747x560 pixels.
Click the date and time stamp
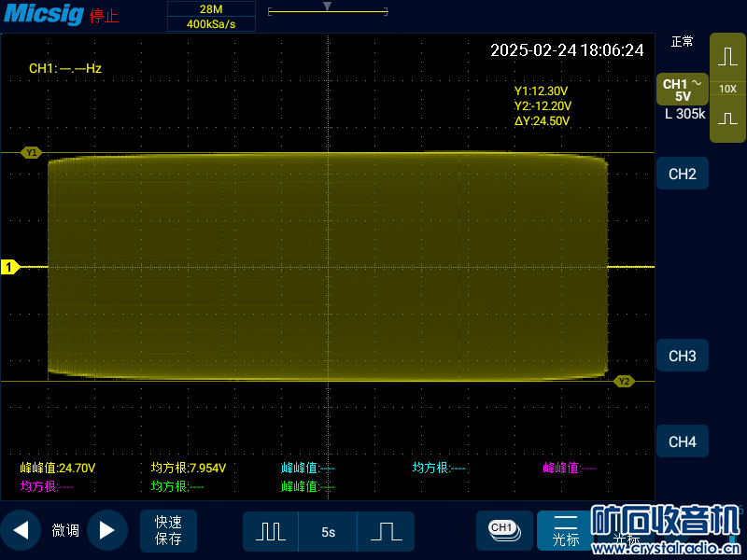tap(567, 50)
